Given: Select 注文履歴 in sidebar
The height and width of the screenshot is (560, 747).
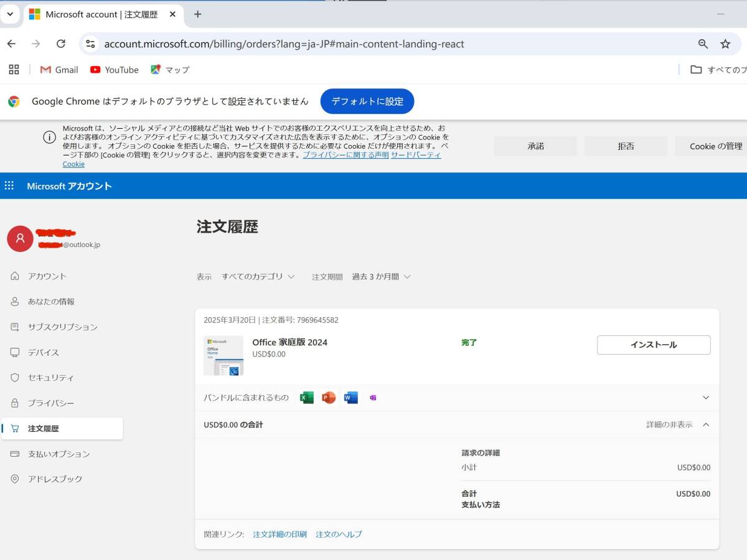Looking at the screenshot, I should 62,429.
